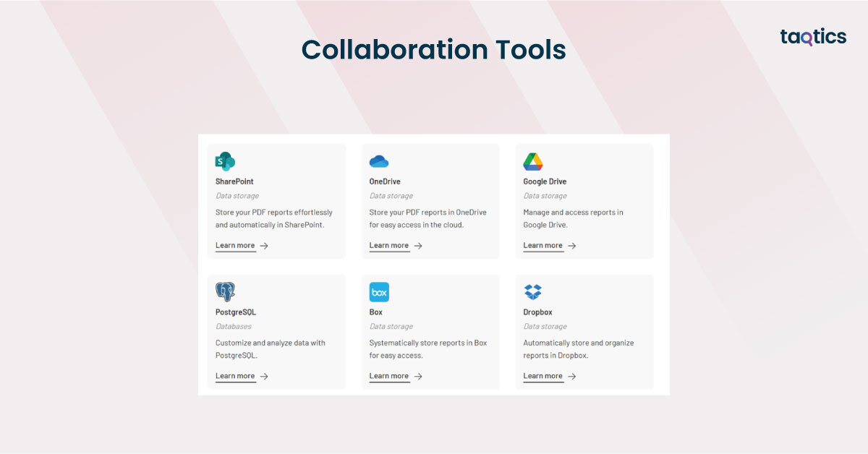868x454 pixels.
Task: Click the arrow next to Dropbox's Learn more
Action: [x=572, y=376]
